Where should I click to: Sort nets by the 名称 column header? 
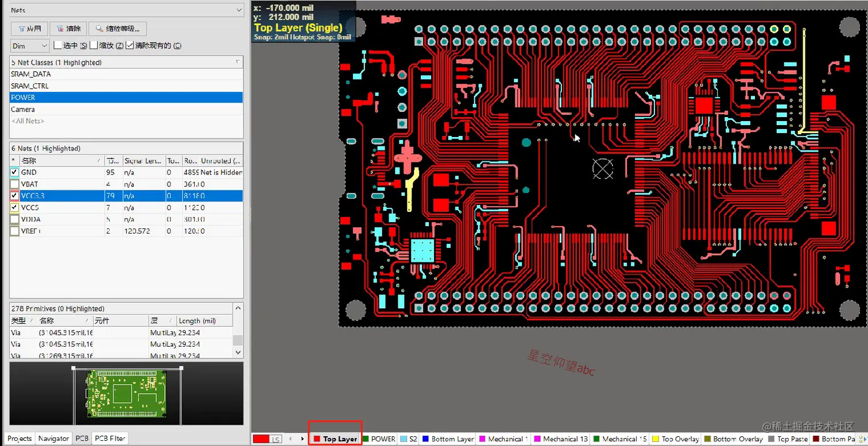(61, 161)
